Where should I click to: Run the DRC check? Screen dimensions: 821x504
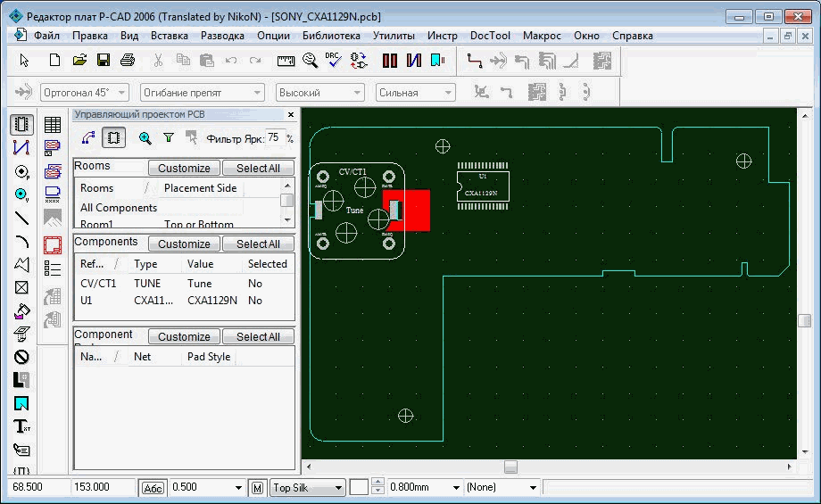tap(333, 61)
